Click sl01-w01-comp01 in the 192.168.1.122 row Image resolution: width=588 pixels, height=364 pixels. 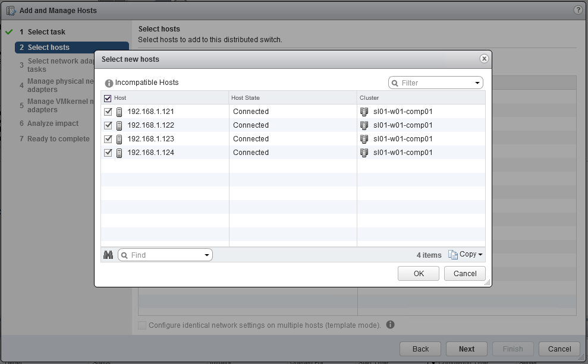403,125
